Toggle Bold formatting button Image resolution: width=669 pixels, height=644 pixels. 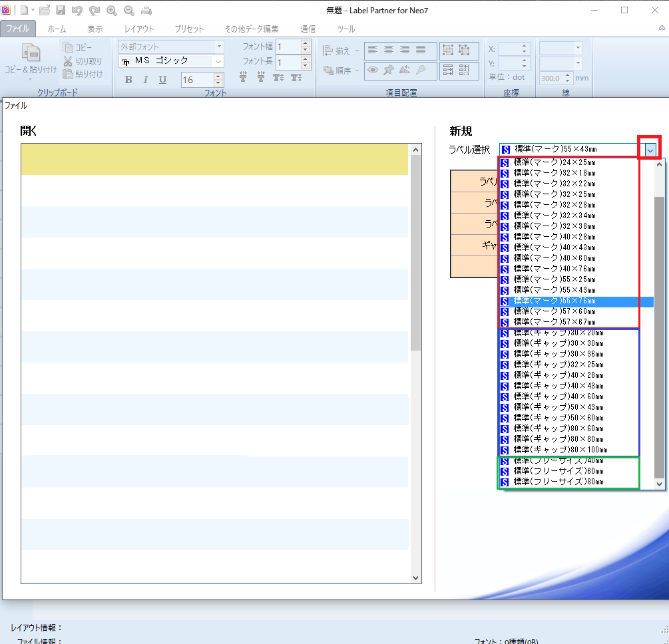click(128, 80)
